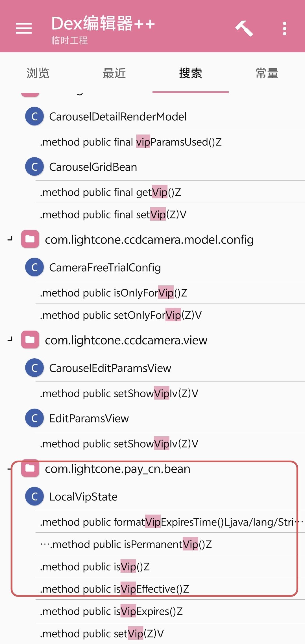The width and height of the screenshot is (305, 644).
Task: Open the getVip()Z method in CarouselGridBean
Action: [170, 192]
